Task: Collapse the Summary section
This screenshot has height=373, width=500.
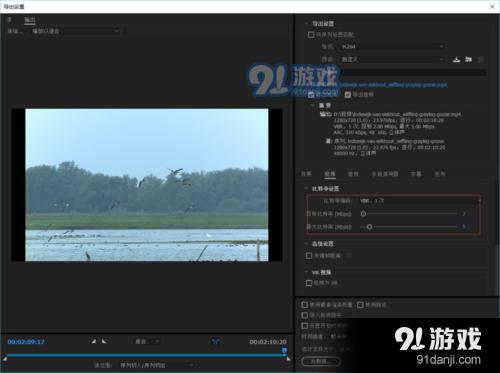Action: (x=312, y=105)
